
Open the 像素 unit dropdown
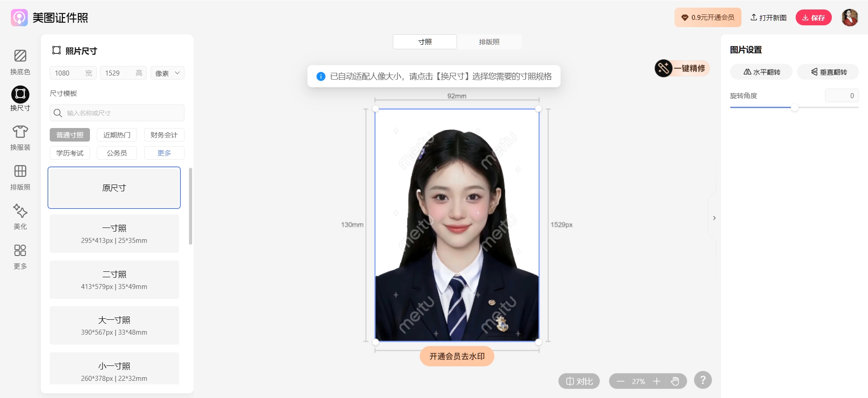coord(167,73)
